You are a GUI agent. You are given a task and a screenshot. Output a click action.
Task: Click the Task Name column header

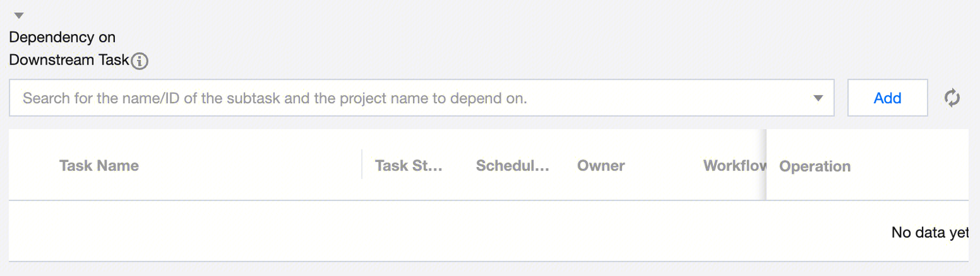tap(99, 166)
